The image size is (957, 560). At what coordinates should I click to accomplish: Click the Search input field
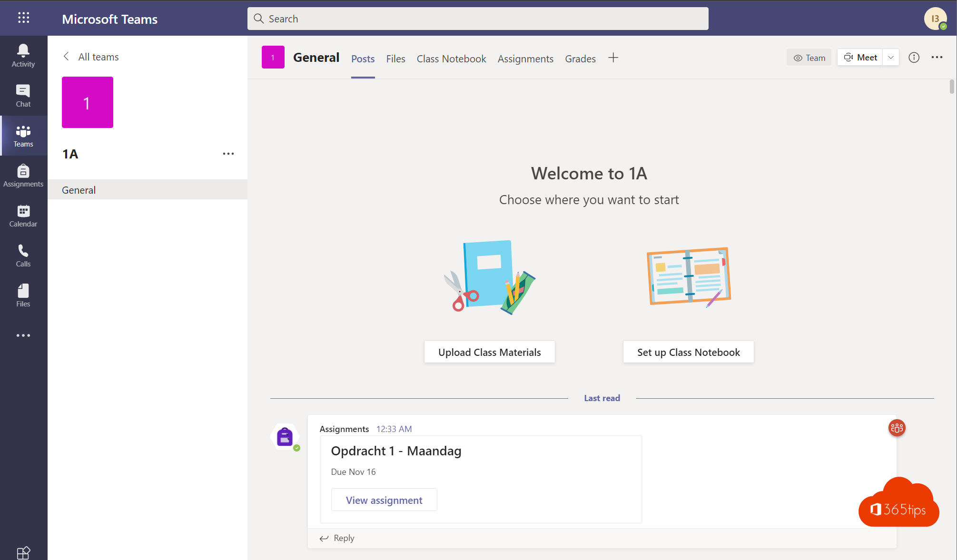477,18
